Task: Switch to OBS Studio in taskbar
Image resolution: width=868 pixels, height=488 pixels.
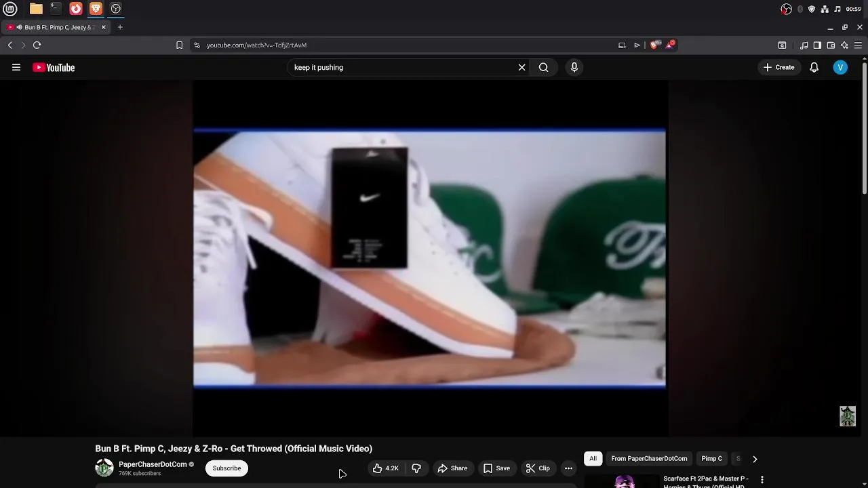Action: pyautogui.click(x=115, y=9)
